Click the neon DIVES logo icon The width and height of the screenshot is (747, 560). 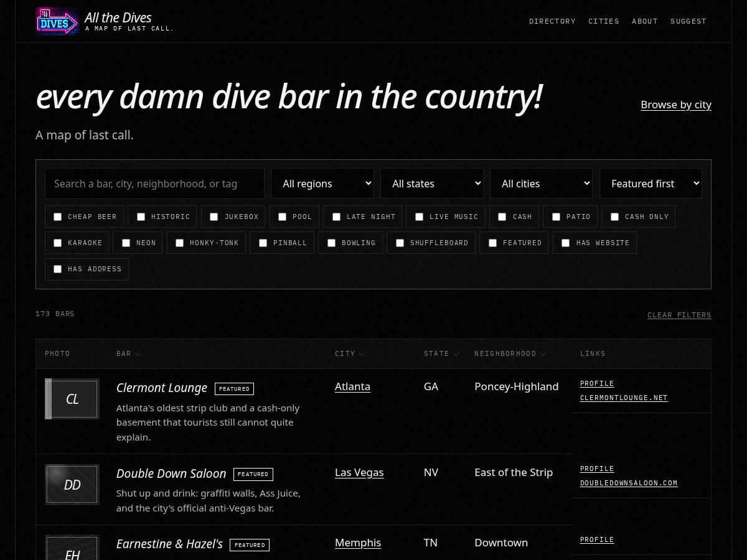click(x=57, y=21)
